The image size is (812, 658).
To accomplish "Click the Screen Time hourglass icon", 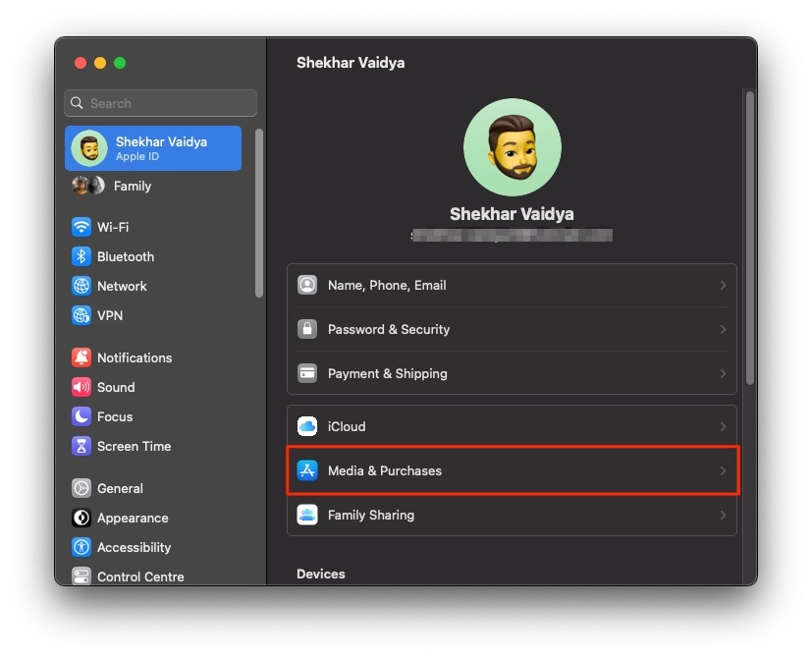I will coord(81,446).
